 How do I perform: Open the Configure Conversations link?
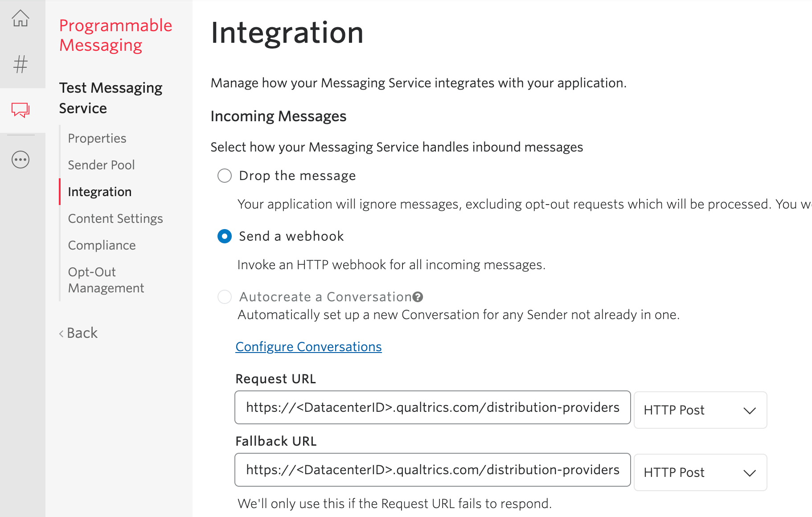(x=308, y=346)
